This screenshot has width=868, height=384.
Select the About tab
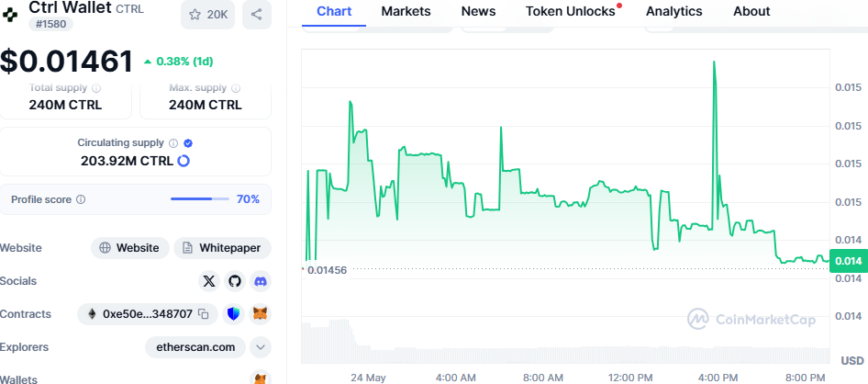click(751, 11)
